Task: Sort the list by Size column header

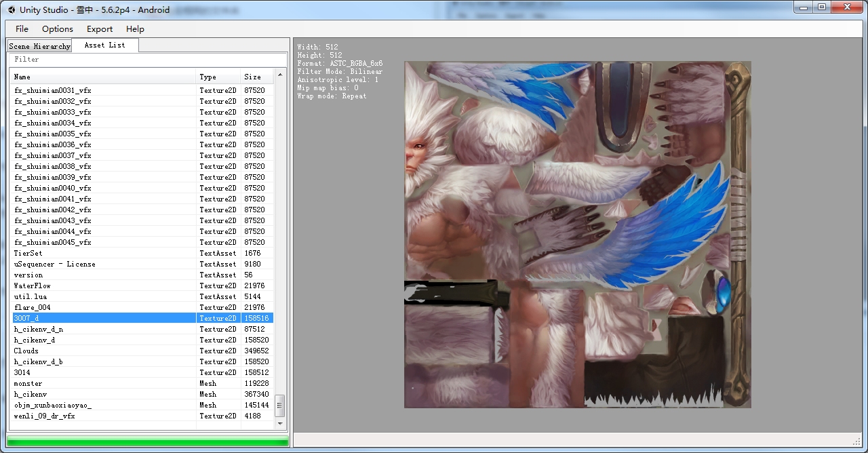Action: pos(258,77)
